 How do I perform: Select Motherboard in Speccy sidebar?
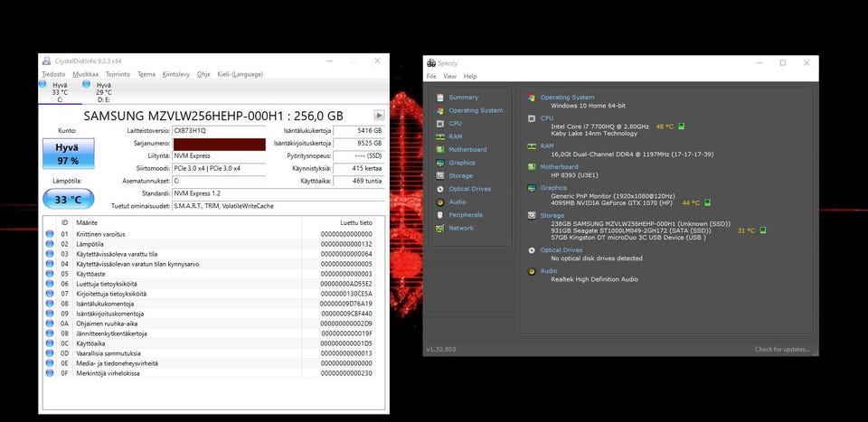tap(467, 149)
